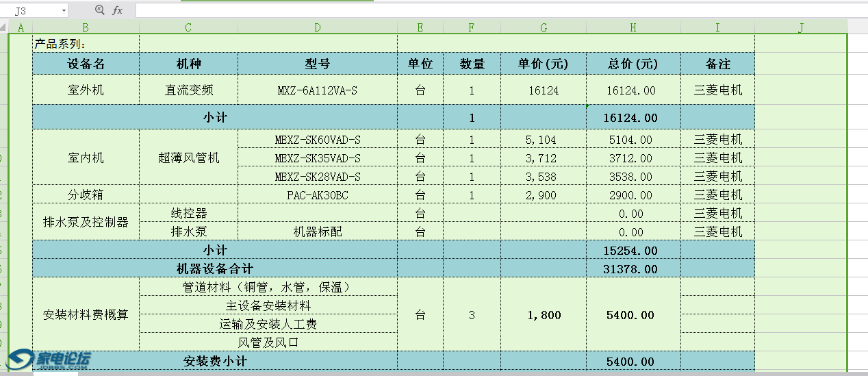Select the unit price cell 16124

click(x=544, y=90)
